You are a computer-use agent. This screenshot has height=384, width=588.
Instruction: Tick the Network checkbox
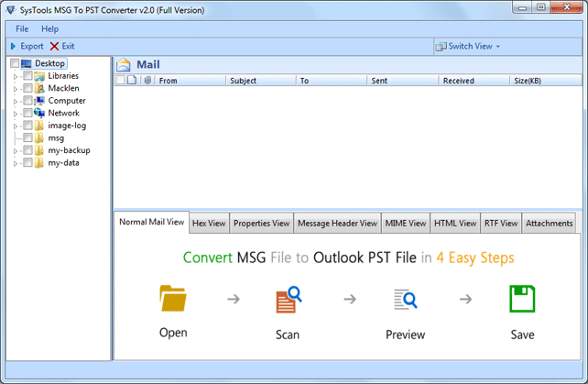[x=27, y=113]
